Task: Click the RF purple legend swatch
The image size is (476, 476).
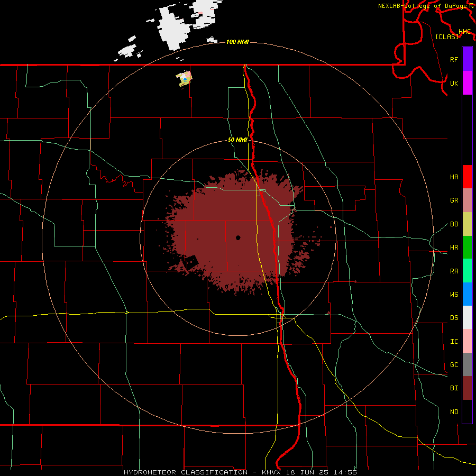Action: click(467, 59)
